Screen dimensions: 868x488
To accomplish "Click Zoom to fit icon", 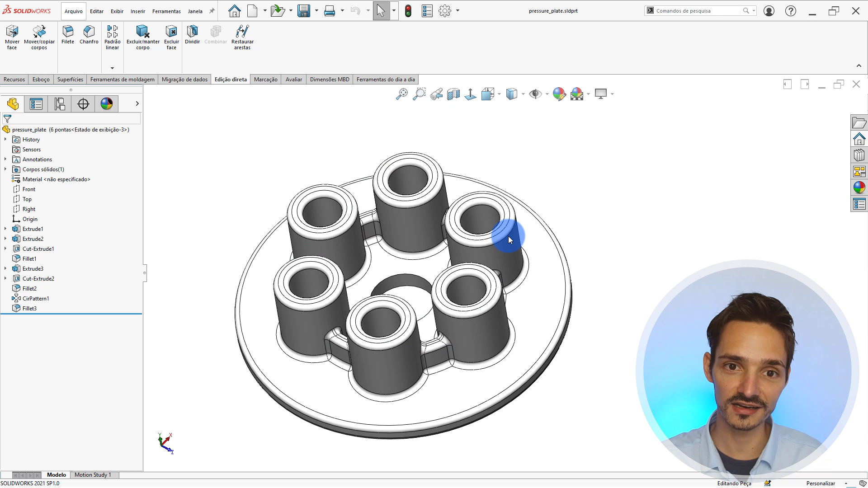I will [401, 94].
